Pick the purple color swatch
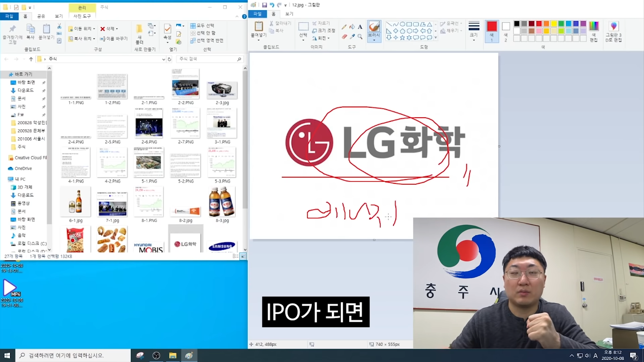 coord(583,23)
